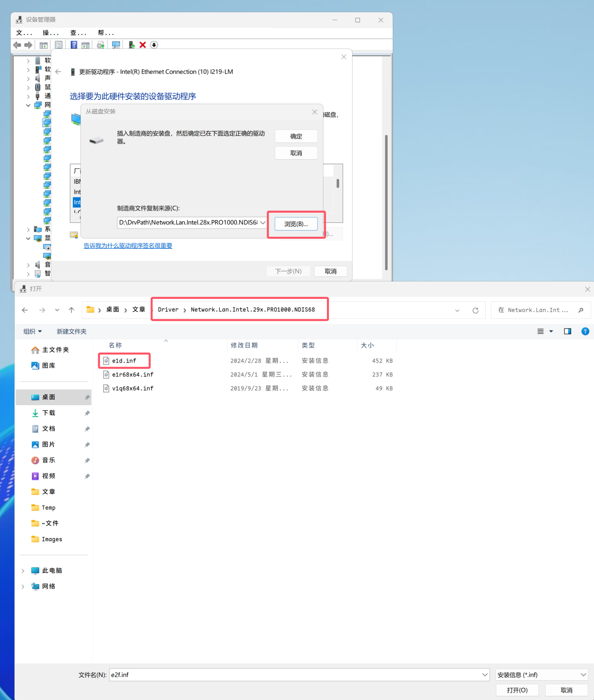Click the black down-arrow disable device icon
594x700 pixels.
coord(154,45)
